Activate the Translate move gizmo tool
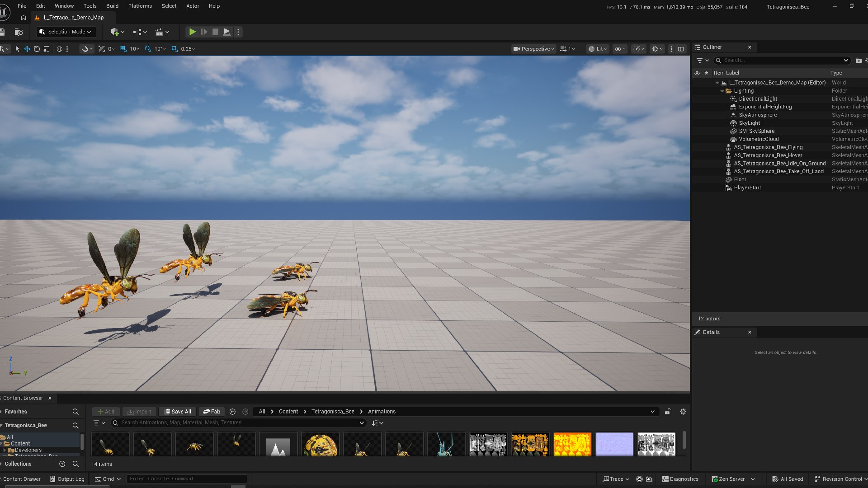 [27, 49]
